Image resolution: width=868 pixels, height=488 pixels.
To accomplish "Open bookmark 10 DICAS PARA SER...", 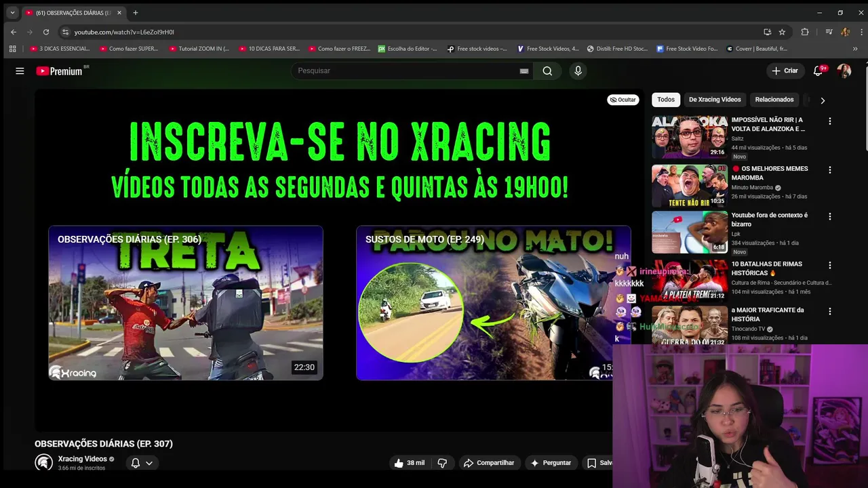I will (x=269, y=49).
